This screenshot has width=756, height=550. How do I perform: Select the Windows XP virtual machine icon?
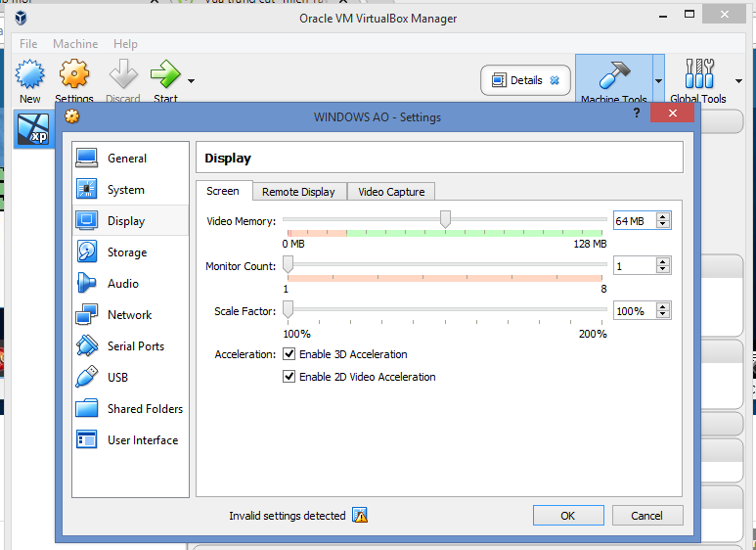pos(33,129)
